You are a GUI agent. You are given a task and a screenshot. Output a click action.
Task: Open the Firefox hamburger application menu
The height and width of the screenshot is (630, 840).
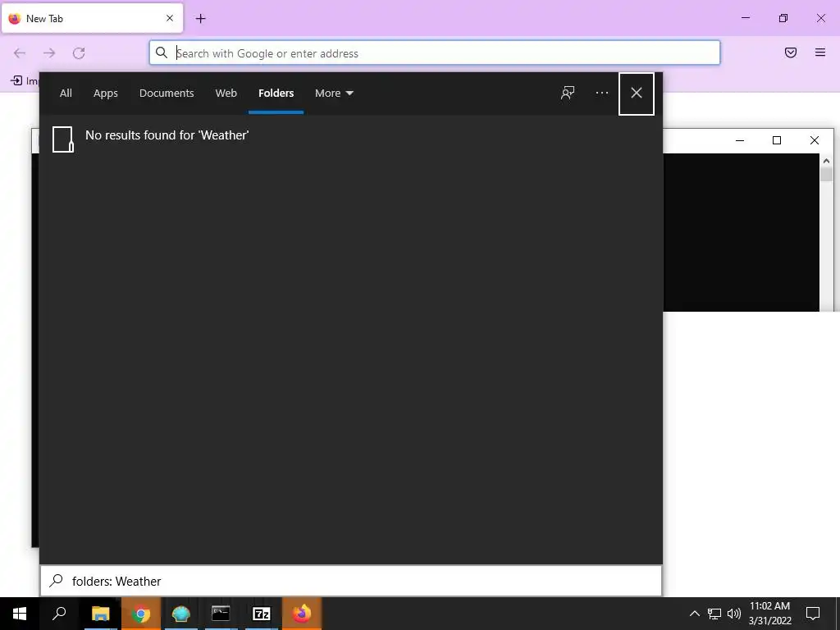(x=820, y=52)
